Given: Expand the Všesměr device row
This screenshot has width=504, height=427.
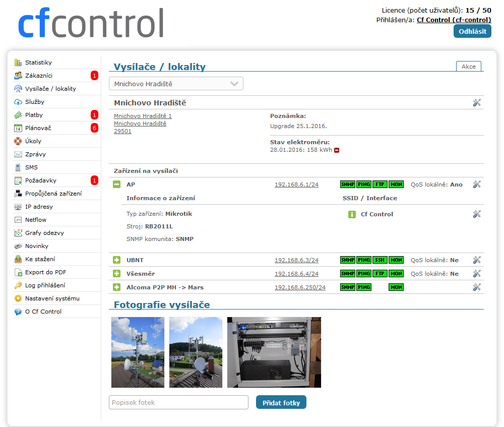Looking at the screenshot, I should pos(117,274).
